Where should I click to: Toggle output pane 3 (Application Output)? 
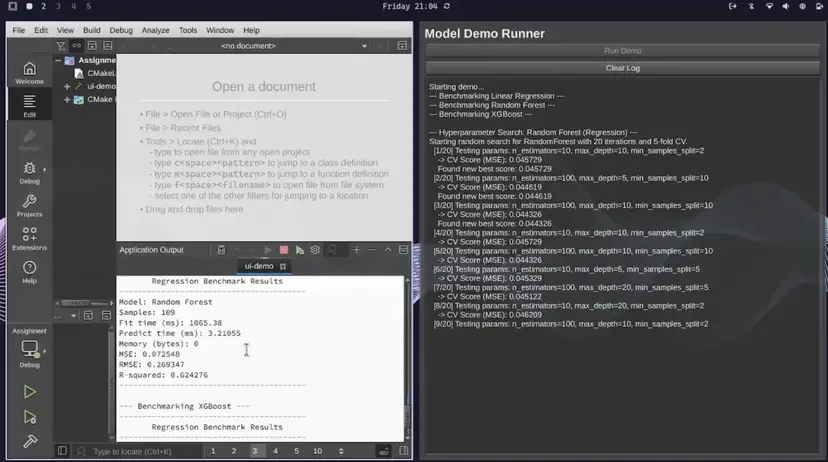255,451
